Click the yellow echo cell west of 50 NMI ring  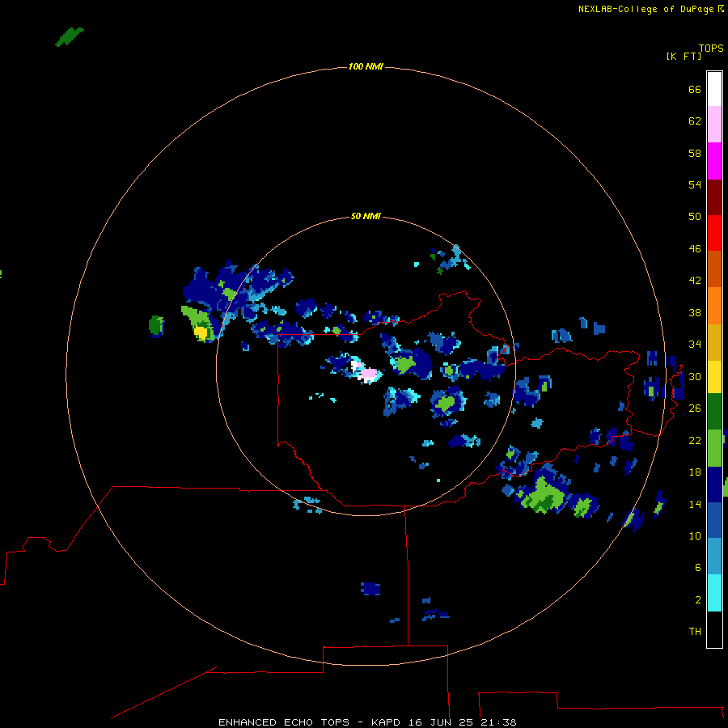point(201,332)
